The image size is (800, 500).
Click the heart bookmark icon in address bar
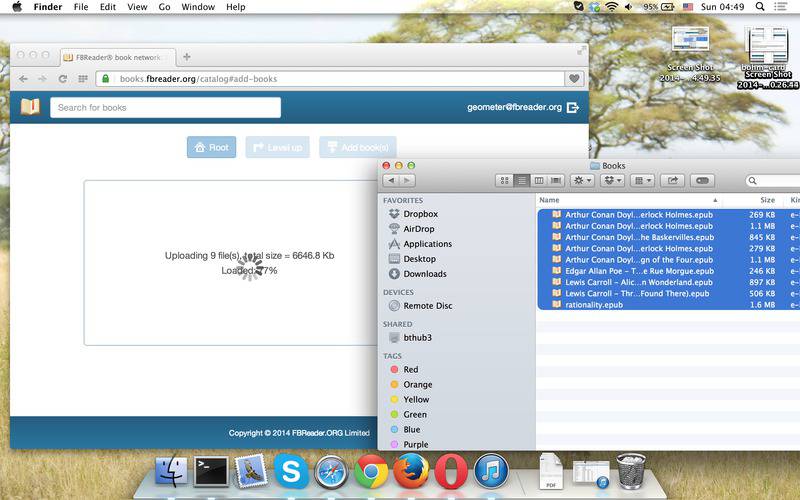(x=574, y=79)
